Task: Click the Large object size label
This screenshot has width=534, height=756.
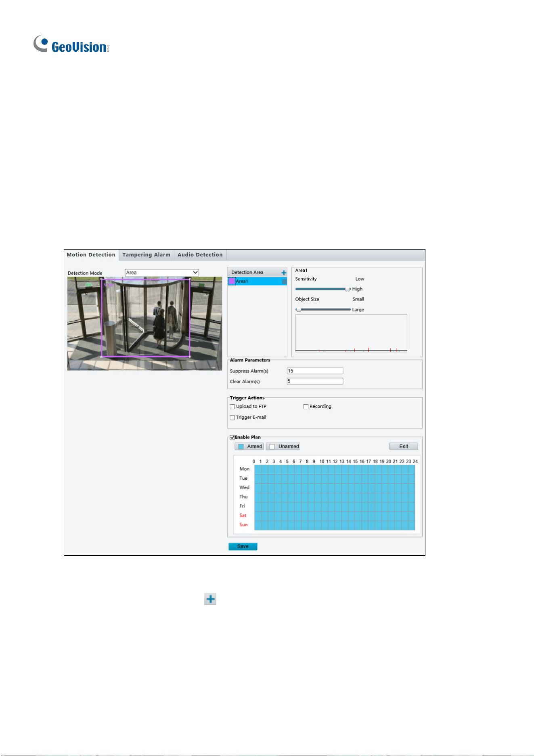Action: 358,310
